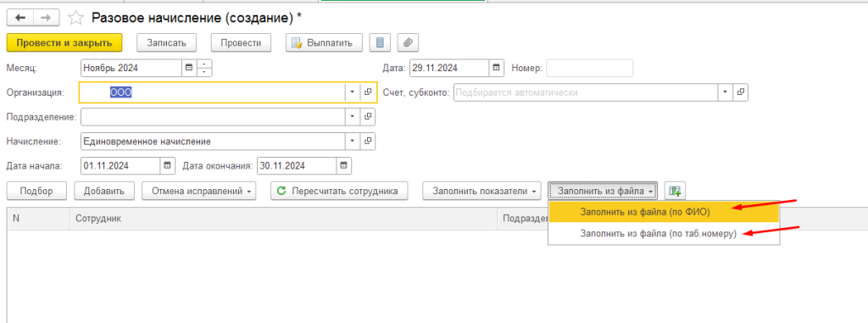Open employee selection with Подбор button
The height and width of the screenshot is (323, 868).
[x=36, y=191]
